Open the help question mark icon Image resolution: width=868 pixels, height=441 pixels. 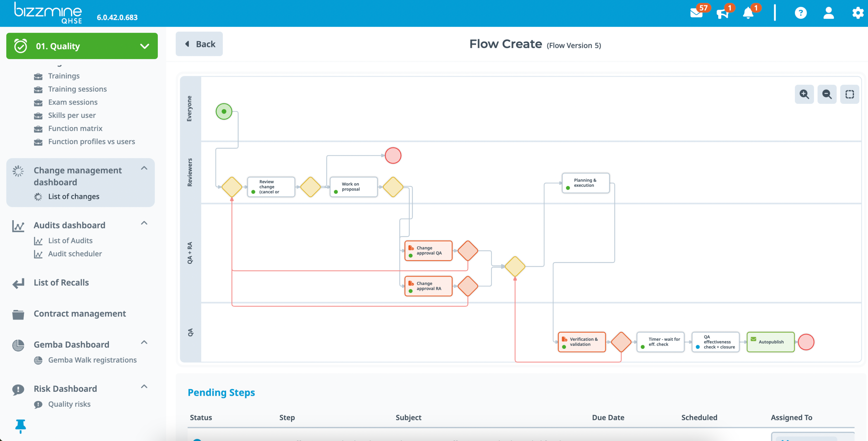tap(801, 13)
